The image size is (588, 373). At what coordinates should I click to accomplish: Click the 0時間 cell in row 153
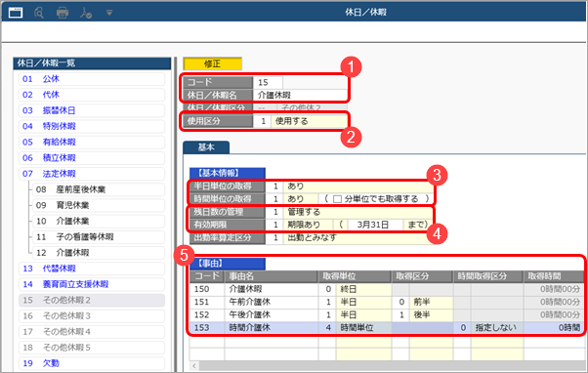554,328
